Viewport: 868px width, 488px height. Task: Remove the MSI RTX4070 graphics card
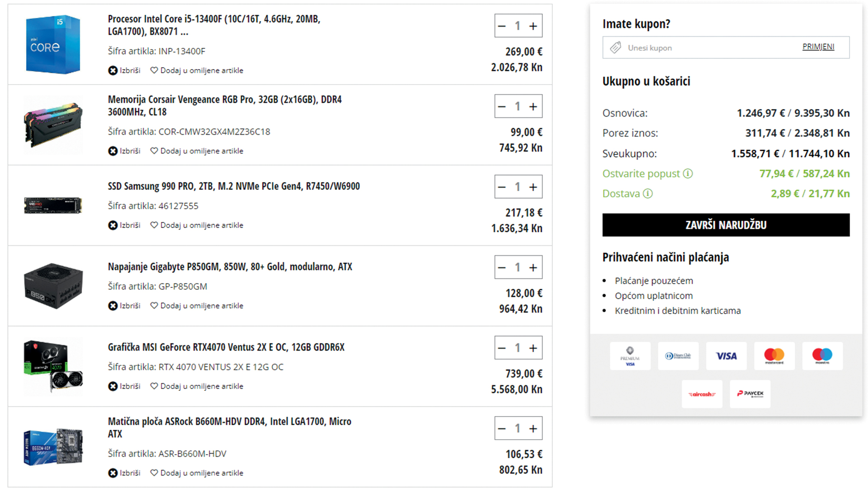pos(113,386)
